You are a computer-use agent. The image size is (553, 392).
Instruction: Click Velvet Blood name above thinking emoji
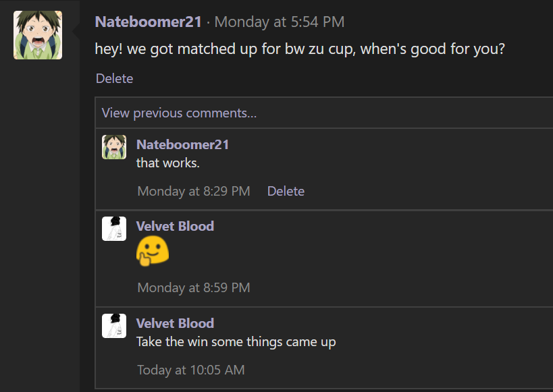pos(175,226)
